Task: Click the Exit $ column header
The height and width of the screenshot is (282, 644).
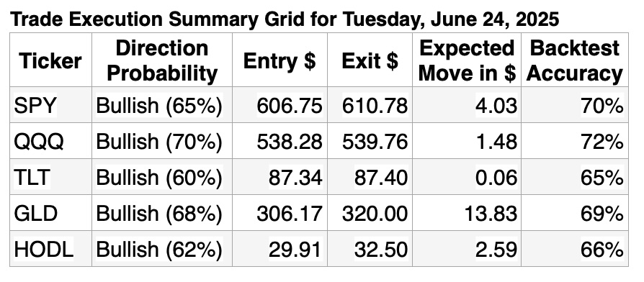Action: 370,60
